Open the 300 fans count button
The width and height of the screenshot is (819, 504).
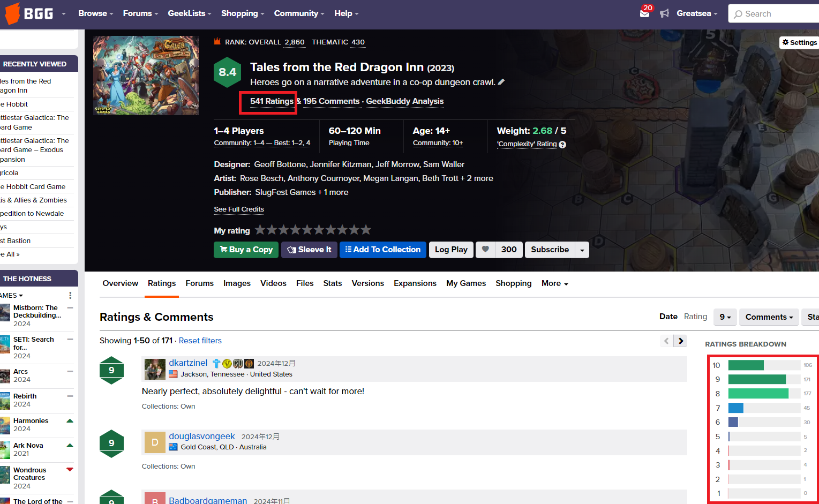[x=509, y=250]
